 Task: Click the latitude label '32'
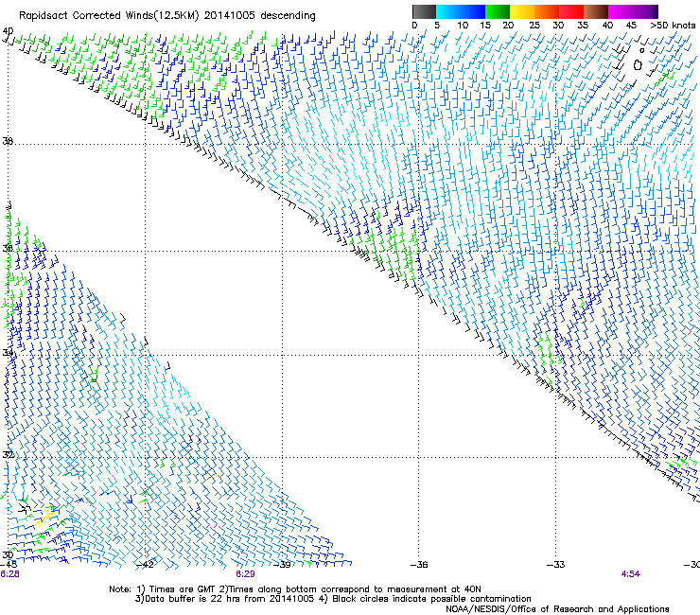[x=8, y=455]
